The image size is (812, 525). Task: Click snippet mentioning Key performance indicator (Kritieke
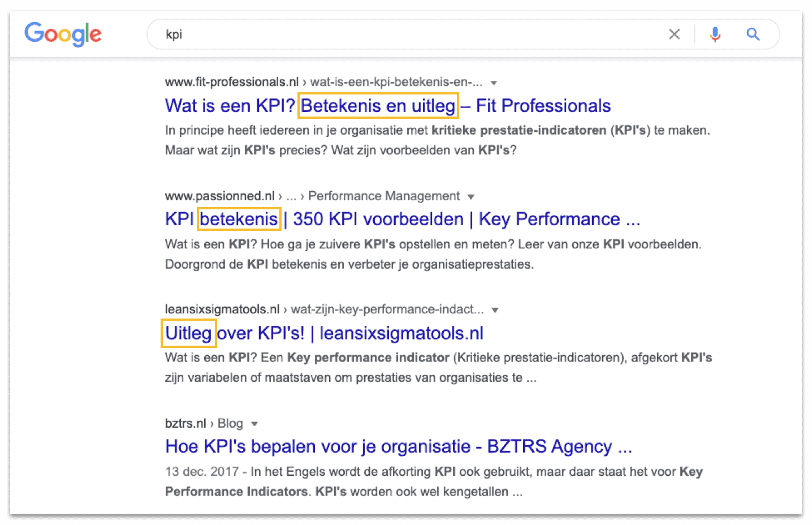coord(438,368)
